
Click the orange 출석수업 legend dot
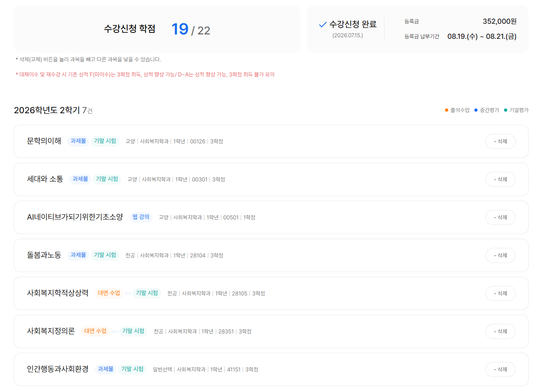click(x=447, y=110)
